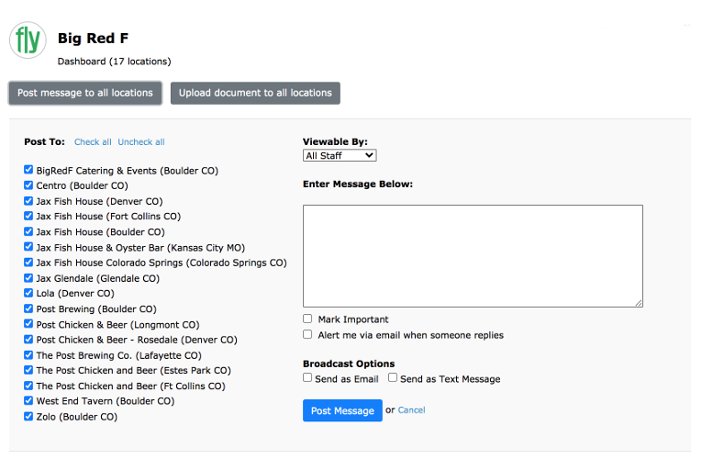Uncheck The Post Chicken and Beer (Ft Collins)
702x459 pixels.
29,386
